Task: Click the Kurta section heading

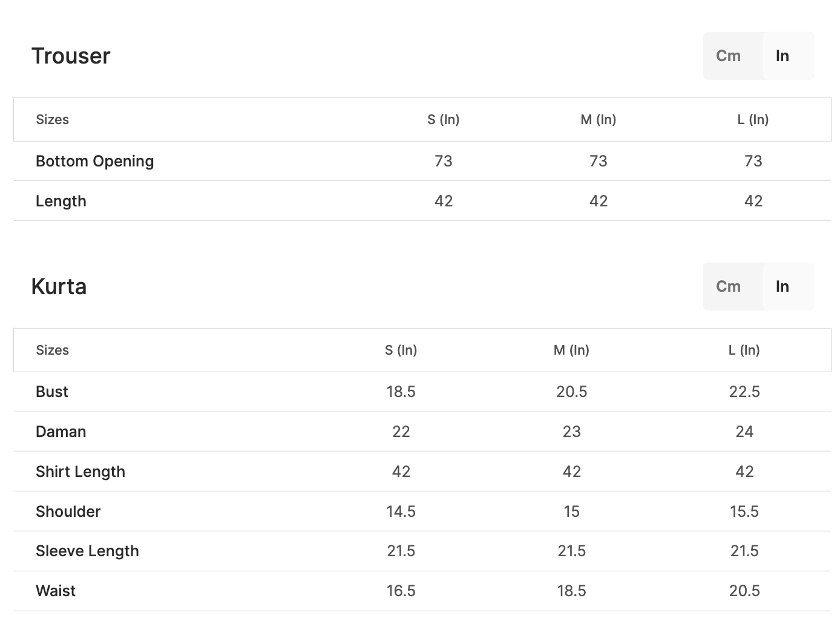Action: (x=59, y=286)
